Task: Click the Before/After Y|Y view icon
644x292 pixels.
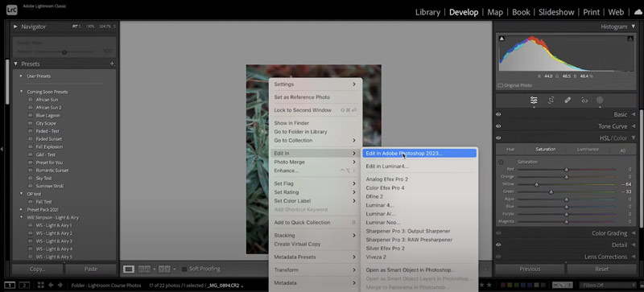Action: tap(164, 269)
